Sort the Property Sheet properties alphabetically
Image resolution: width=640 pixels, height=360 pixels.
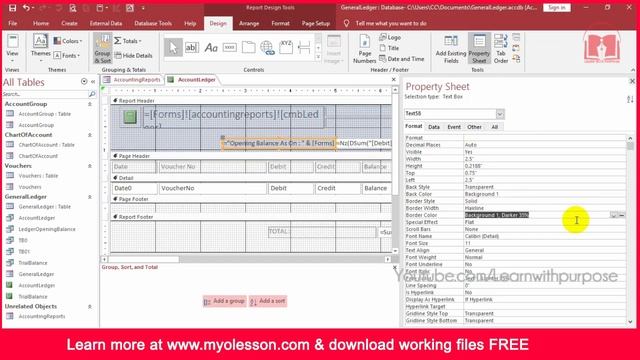tap(630, 99)
